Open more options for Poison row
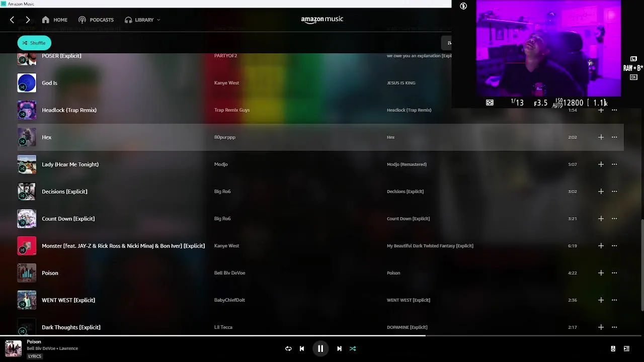This screenshot has width=644, height=362. tap(614, 273)
